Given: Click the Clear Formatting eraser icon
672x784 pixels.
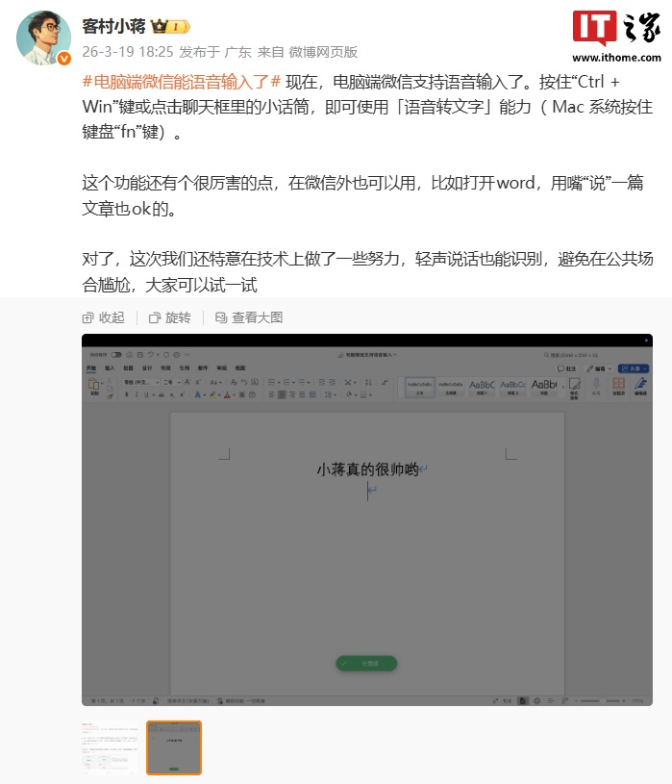Looking at the screenshot, I should (x=234, y=382).
